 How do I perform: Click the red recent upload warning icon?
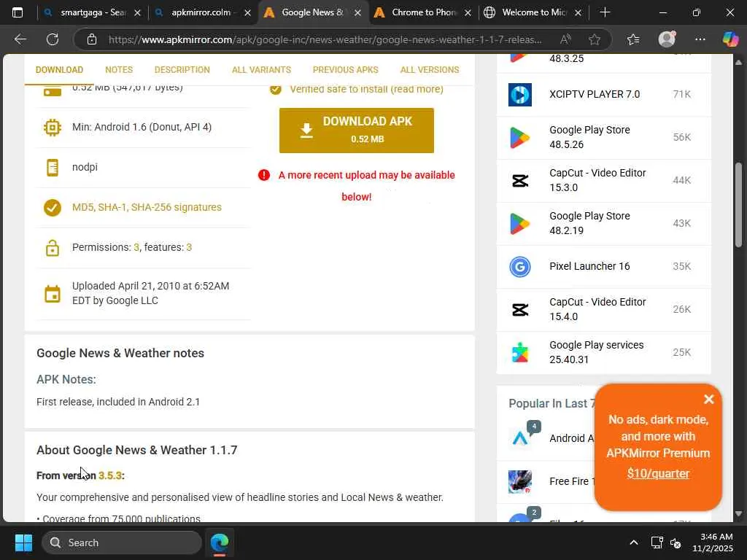263,175
